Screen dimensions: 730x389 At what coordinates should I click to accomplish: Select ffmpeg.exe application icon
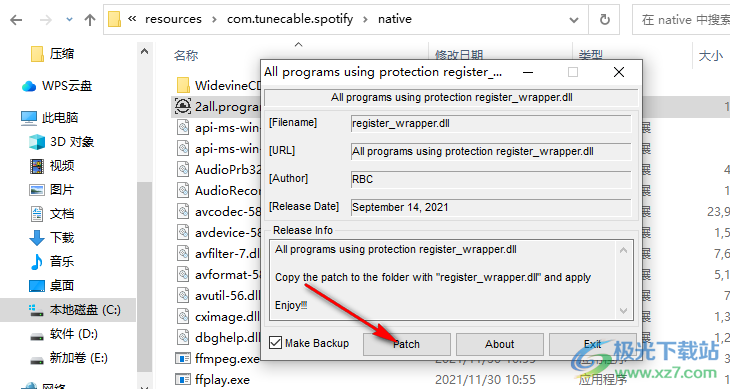click(x=183, y=359)
